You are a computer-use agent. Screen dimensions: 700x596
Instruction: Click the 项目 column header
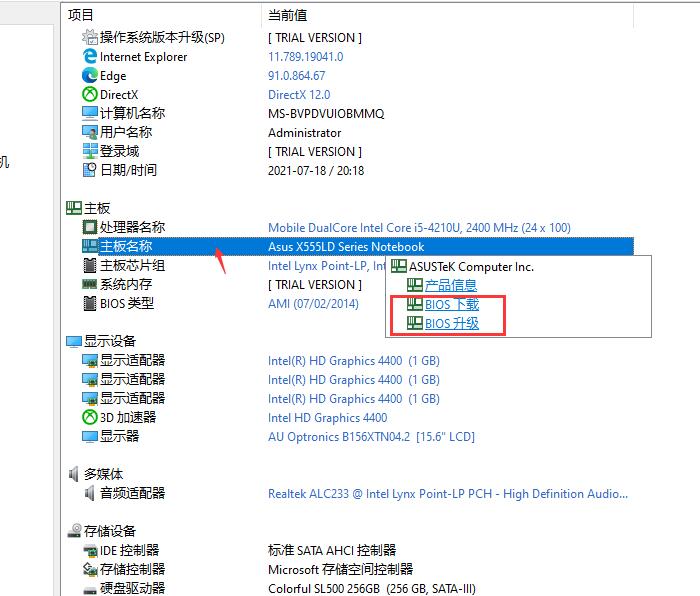80,15
